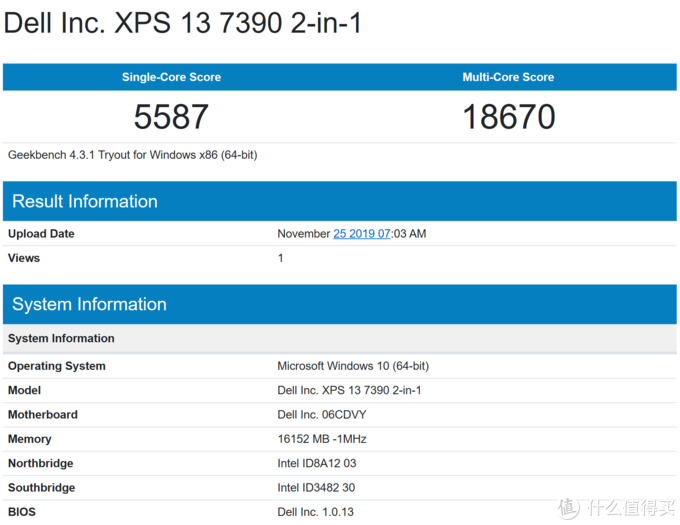Select the Multi-Core Score header
The width and height of the screenshot is (680, 525).
(x=508, y=77)
